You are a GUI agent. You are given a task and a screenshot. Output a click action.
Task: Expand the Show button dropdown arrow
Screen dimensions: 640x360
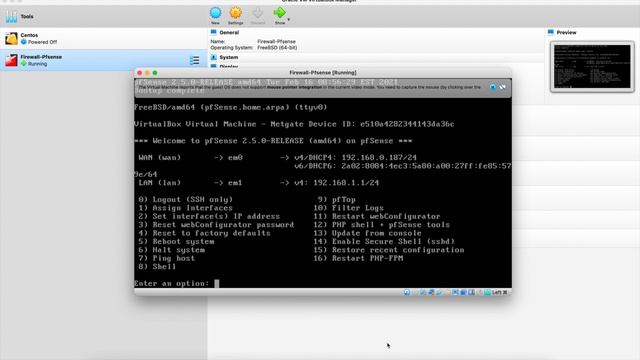(x=289, y=20)
